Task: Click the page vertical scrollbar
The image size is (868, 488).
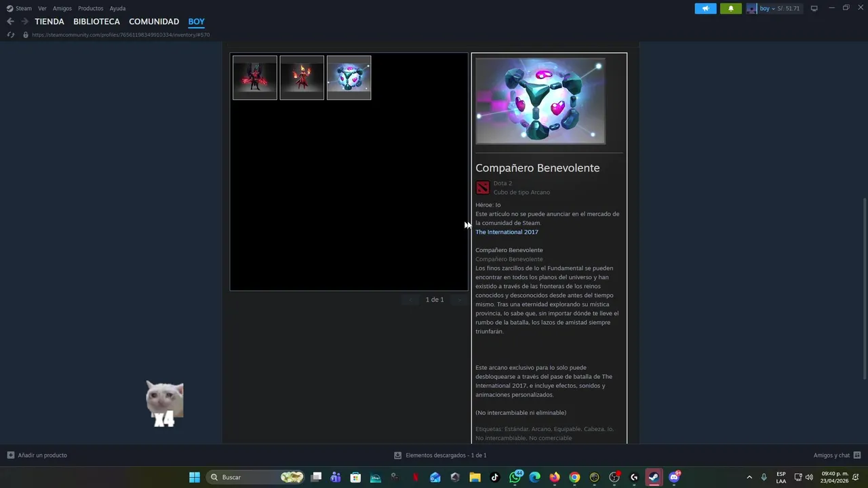Action: pyautogui.click(x=865, y=288)
